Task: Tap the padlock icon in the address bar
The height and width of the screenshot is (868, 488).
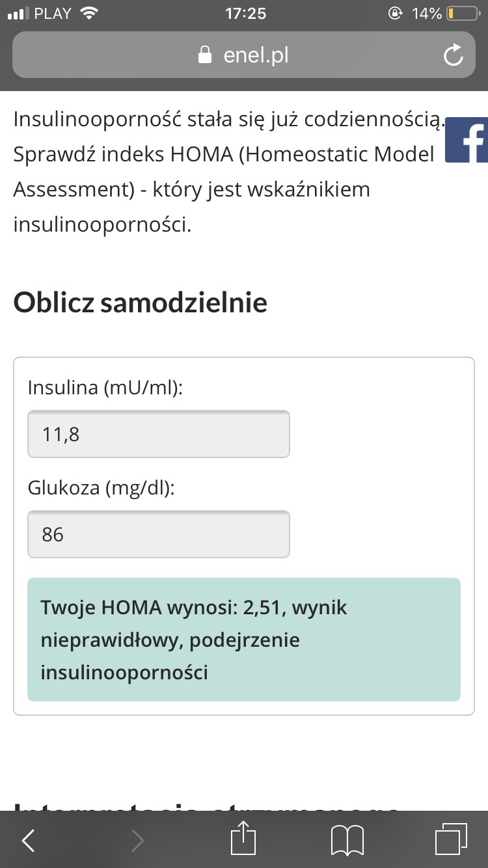Action: click(x=205, y=55)
